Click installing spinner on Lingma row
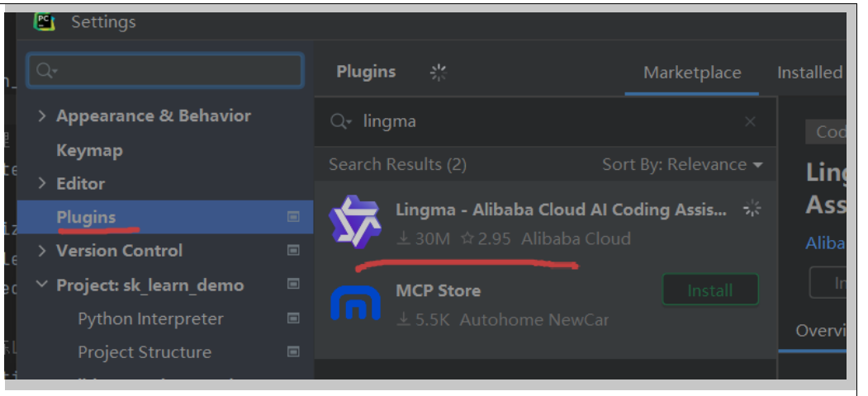The height and width of the screenshot is (396, 868). click(x=752, y=209)
